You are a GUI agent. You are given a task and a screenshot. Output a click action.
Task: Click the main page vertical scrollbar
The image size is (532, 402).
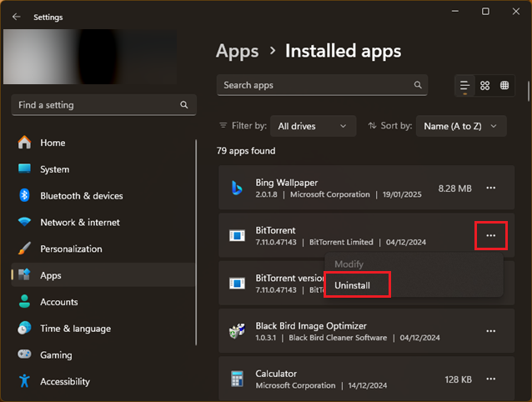[529, 91]
